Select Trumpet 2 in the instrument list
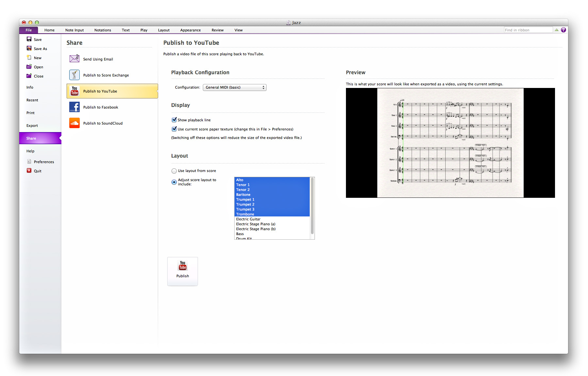 click(272, 204)
